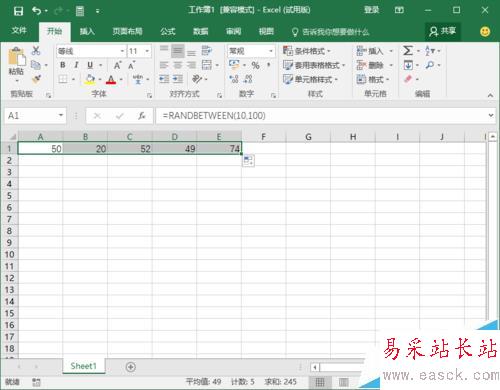This screenshot has height=390, width=500.
Task: Add a new sheet with plus button
Action: (131, 367)
